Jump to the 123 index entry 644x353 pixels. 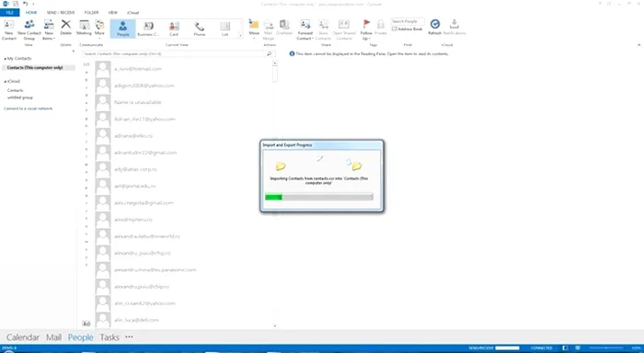coord(86,64)
